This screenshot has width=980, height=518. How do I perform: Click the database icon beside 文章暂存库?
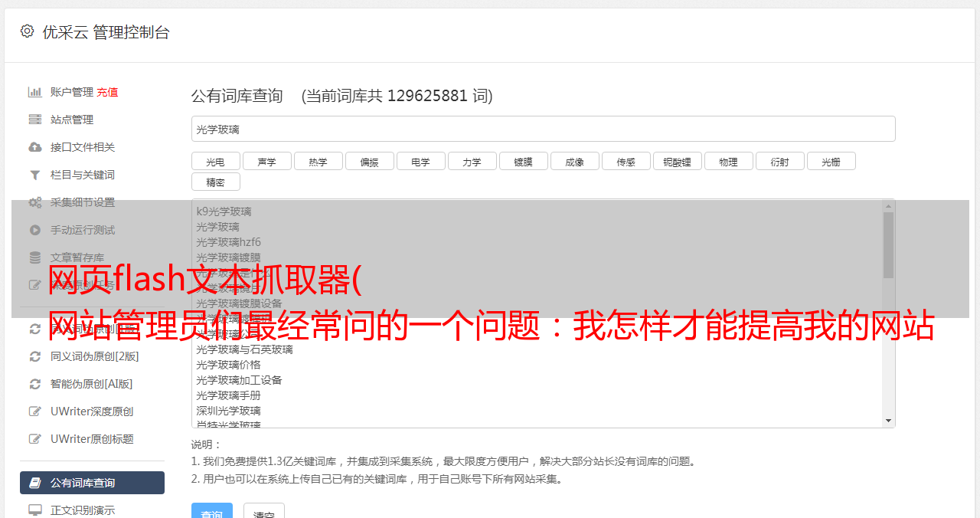tap(34, 257)
